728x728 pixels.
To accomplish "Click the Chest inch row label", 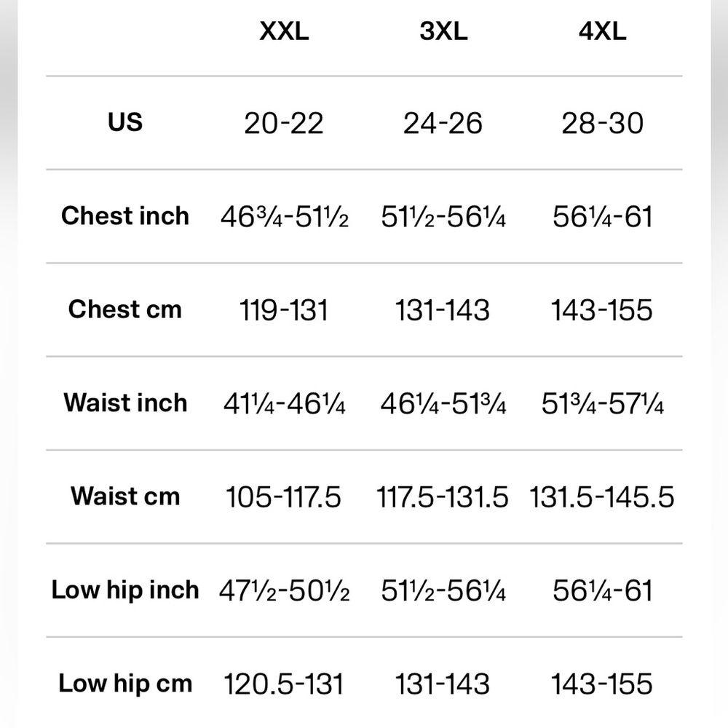I will pyautogui.click(x=125, y=216).
